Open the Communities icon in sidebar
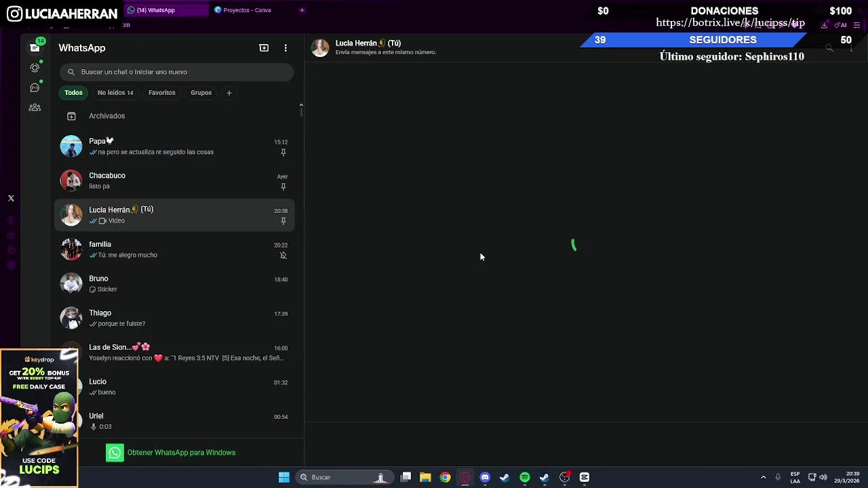The image size is (868, 488). 35,107
